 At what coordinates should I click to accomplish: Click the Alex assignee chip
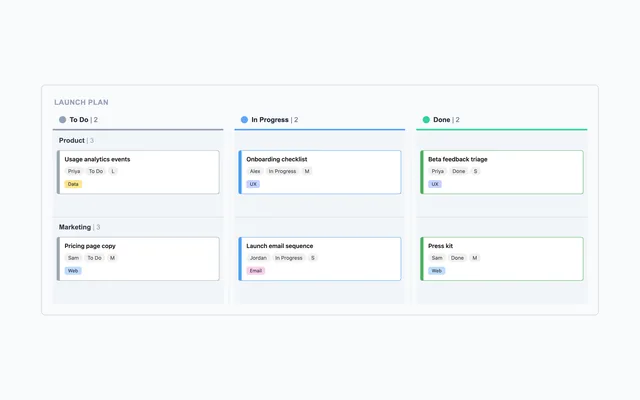[x=255, y=171]
